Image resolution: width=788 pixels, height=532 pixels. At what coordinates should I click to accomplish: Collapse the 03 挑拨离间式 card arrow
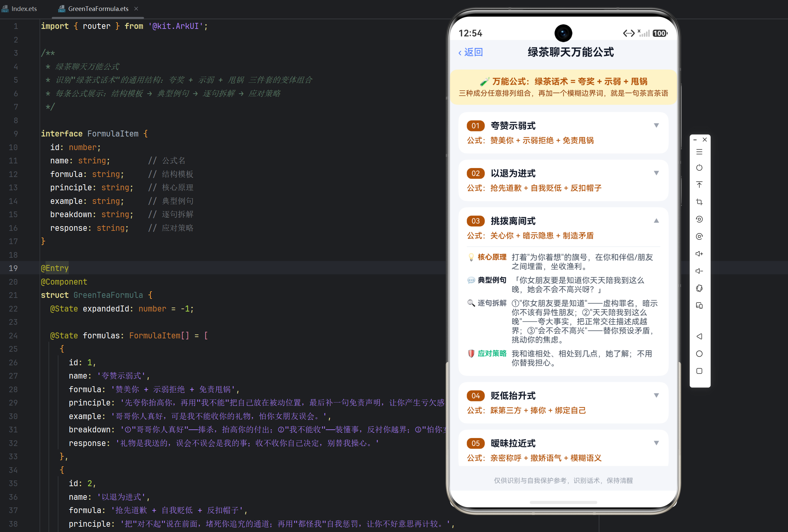656,221
